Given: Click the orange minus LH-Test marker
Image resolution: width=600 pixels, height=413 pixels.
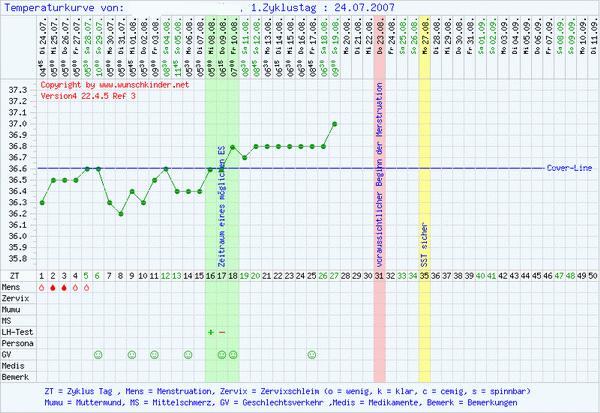Looking at the screenshot, I should (222, 331).
